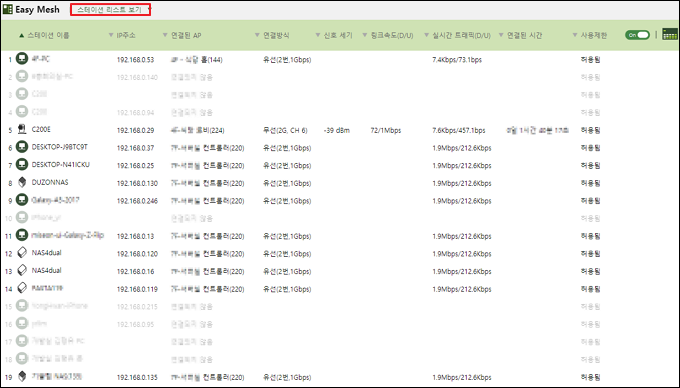Click the dimmed device icon in row 17
The image size is (680, 388).
[22, 341]
